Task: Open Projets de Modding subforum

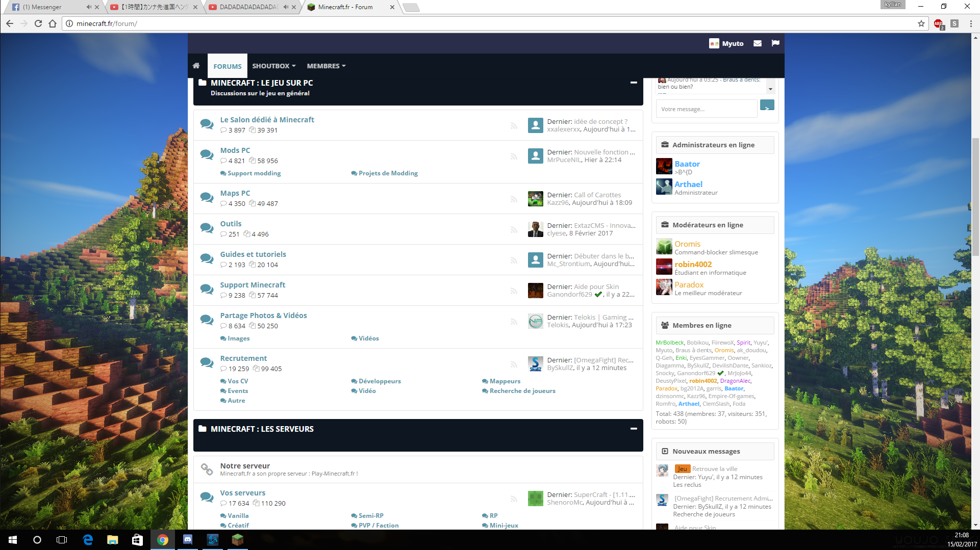Action: 388,173
